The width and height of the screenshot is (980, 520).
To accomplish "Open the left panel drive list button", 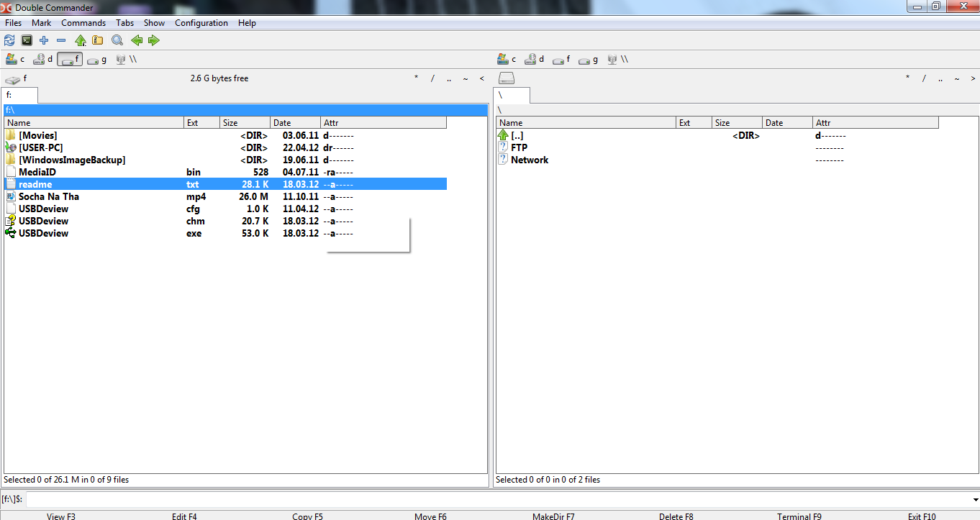I will [x=17, y=78].
